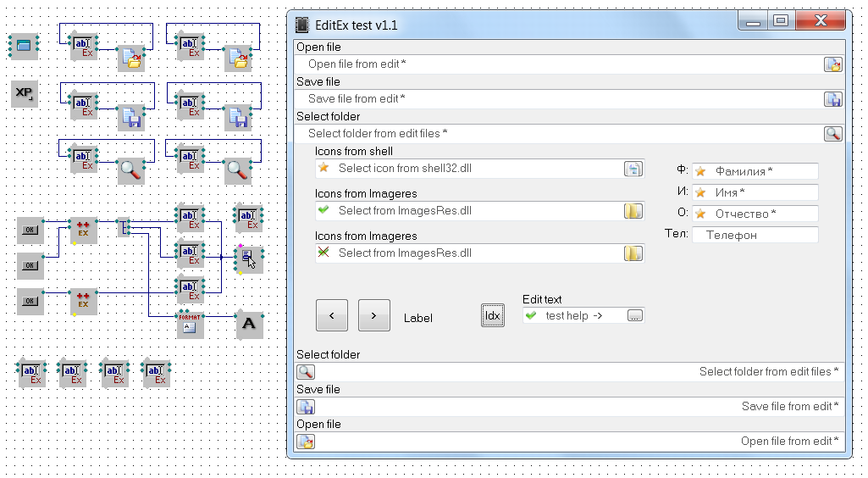Focus the Фамилия input field
The height and width of the screenshot is (478, 868).
pos(755,171)
